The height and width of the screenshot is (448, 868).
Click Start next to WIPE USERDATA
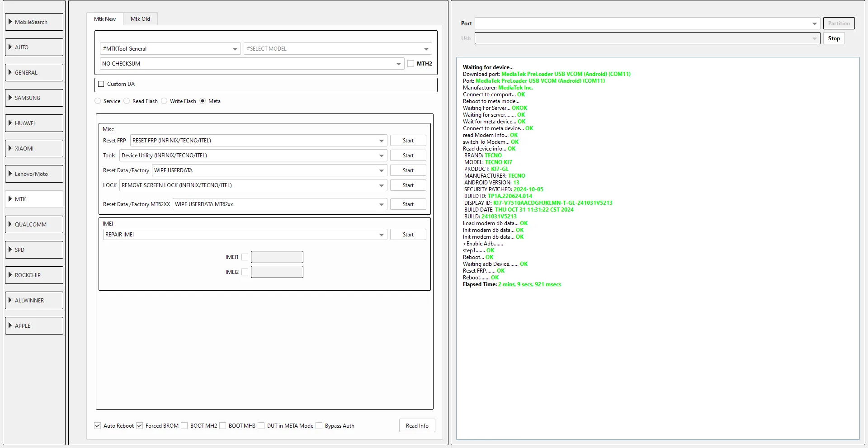pyautogui.click(x=408, y=170)
